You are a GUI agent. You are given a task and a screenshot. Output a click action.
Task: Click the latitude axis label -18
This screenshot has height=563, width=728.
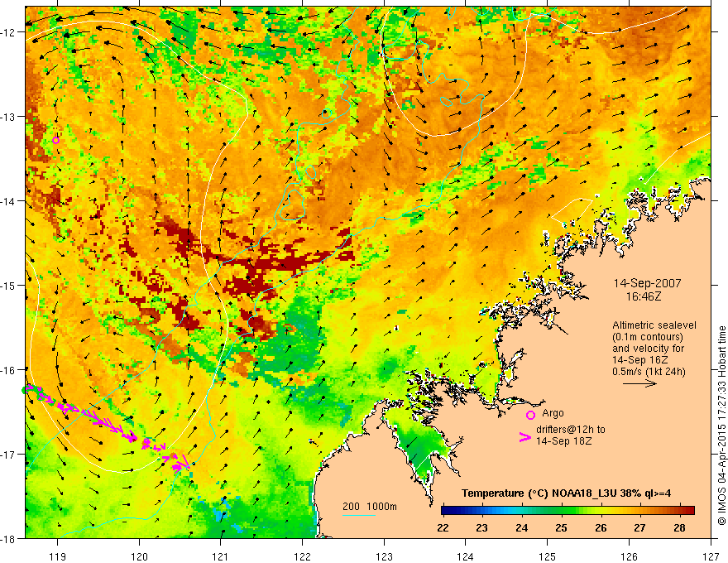click(x=8, y=538)
